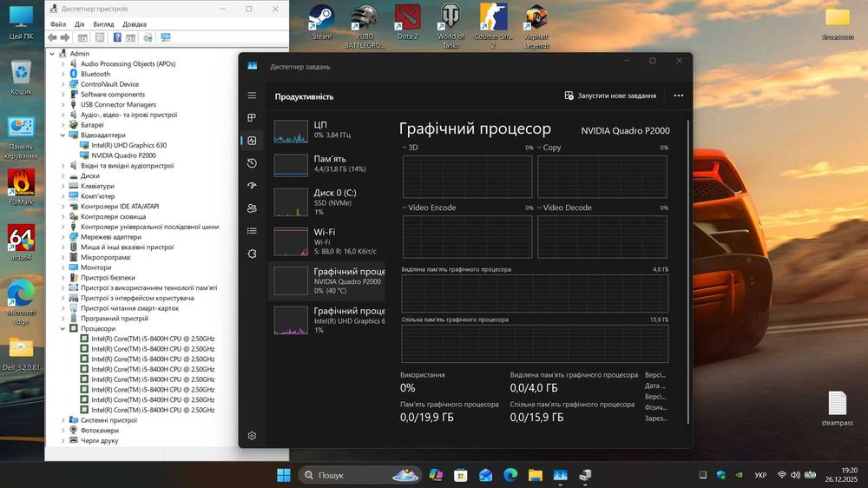Screen dimensions: 868x488
Task: Open Task Manager settings gear
Action: click(252, 436)
